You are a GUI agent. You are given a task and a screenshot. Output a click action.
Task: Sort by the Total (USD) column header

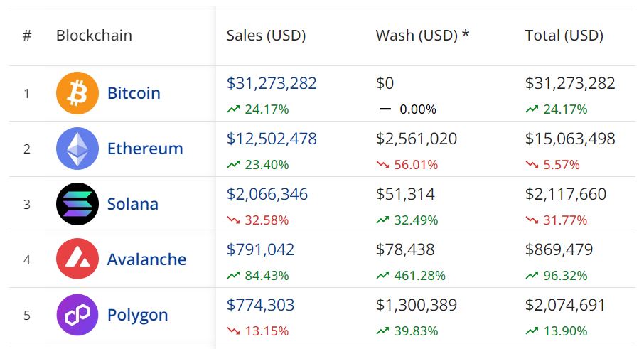tap(564, 36)
